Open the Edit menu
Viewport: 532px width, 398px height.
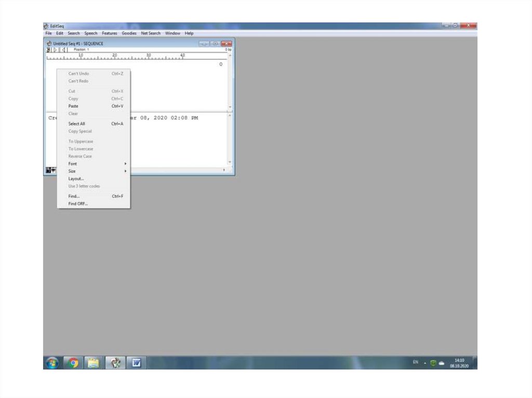pyautogui.click(x=60, y=33)
